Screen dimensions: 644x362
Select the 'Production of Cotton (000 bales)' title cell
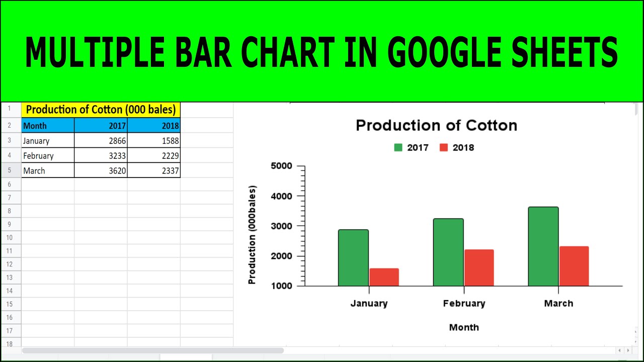[101, 110]
